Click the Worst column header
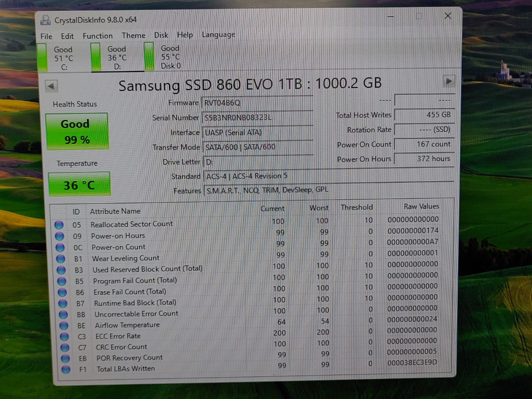The width and height of the screenshot is (532, 399). [x=319, y=208]
